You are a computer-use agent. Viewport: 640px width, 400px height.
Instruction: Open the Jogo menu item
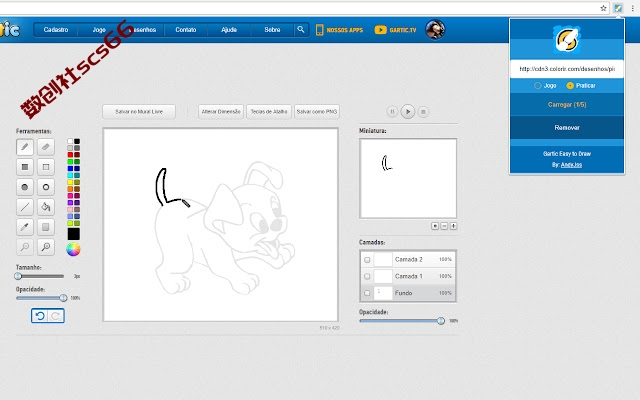pyautogui.click(x=99, y=30)
